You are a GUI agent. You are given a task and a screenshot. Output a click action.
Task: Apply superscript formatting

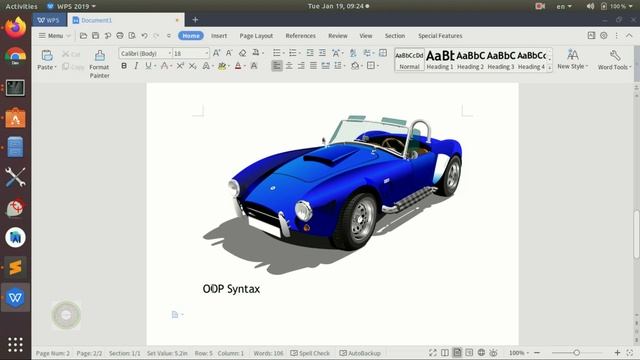(x=180, y=66)
